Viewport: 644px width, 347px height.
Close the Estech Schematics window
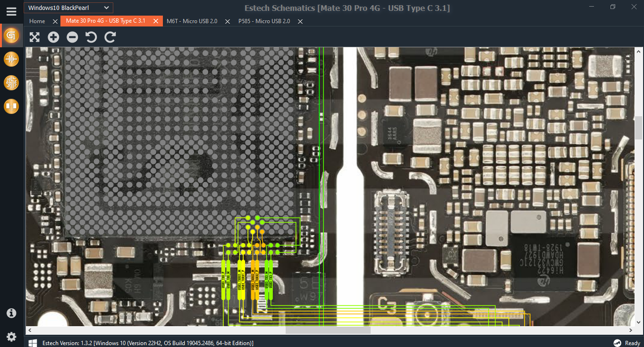click(634, 7)
